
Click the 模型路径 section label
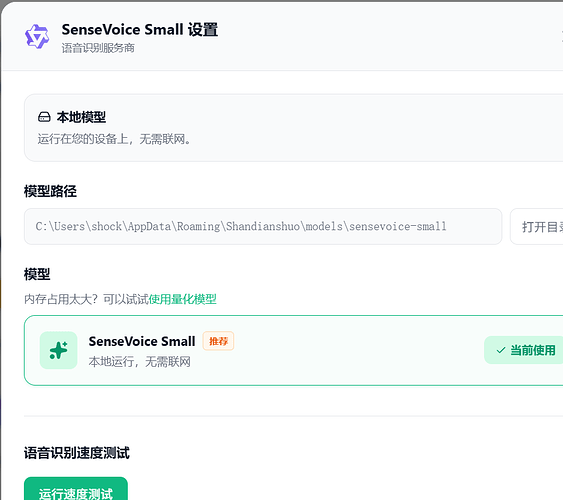point(50,191)
